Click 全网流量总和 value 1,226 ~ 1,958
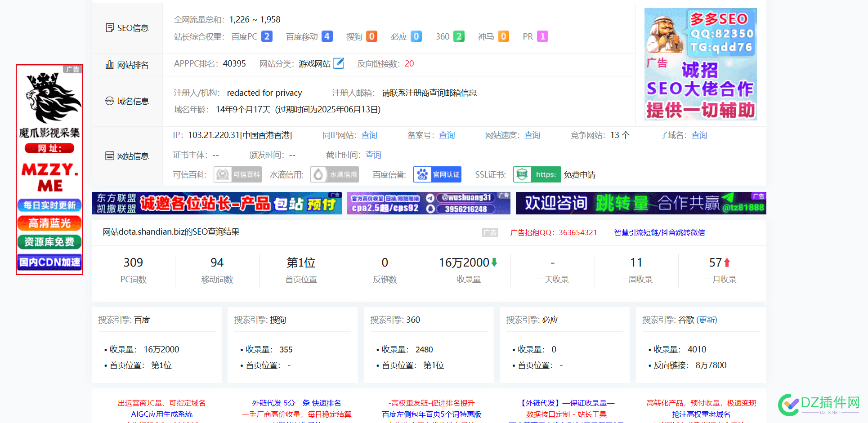Image resolution: width=868 pixels, height=423 pixels. click(255, 19)
